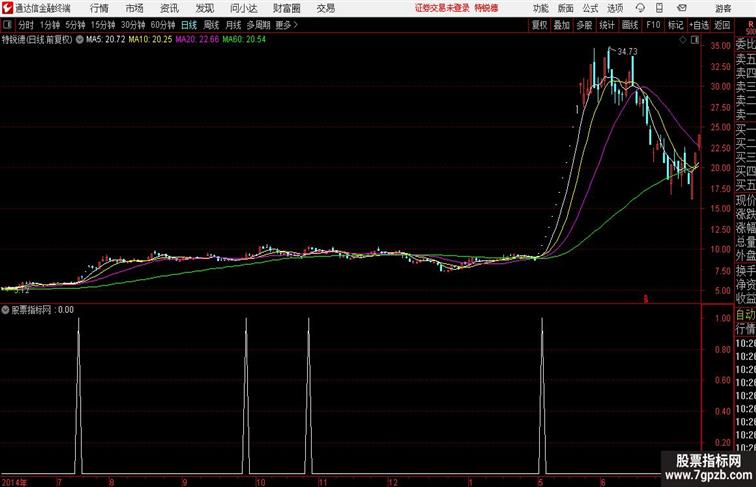Click the 叠加 overlay button
756x487 pixels.
[x=562, y=25]
